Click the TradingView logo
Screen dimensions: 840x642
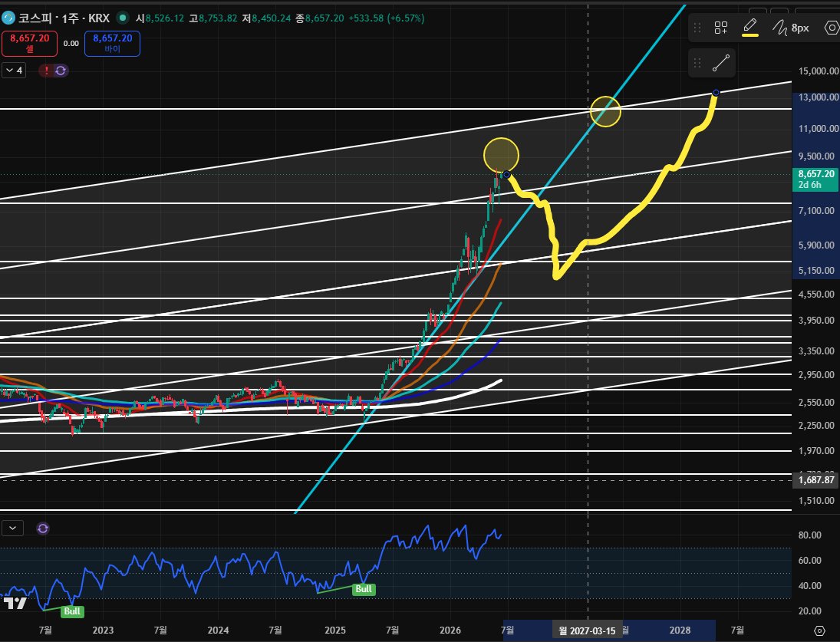coord(15,603)
